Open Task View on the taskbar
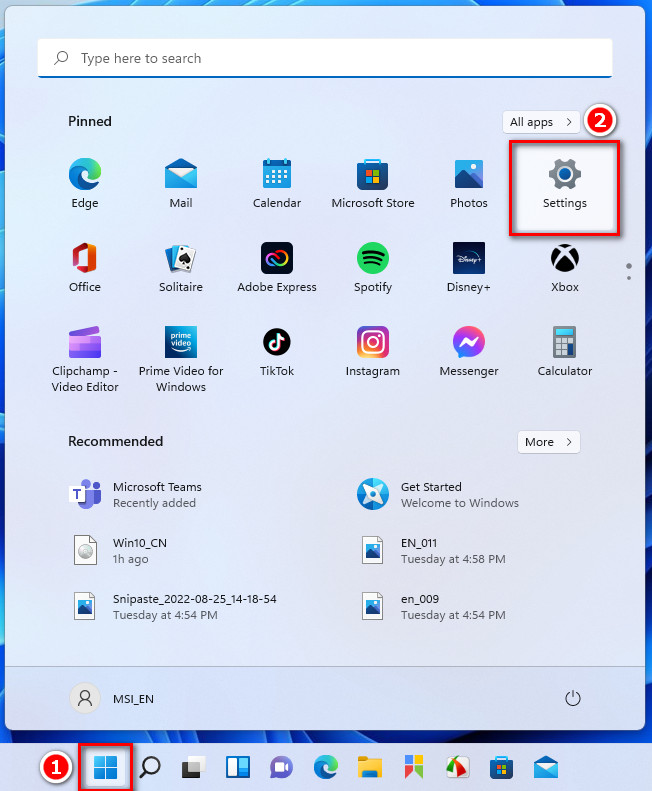 (193, 767)
